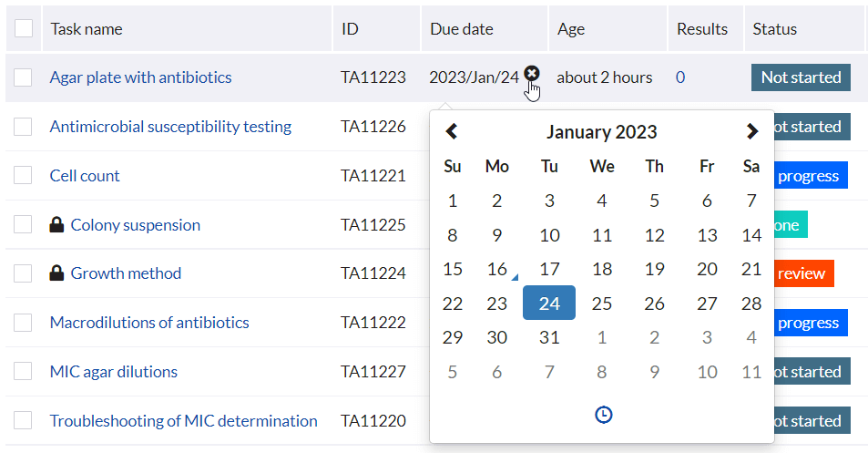Go to next month in calendar
The width and height of the screenshot is (868, 453).
coord(751,131)
